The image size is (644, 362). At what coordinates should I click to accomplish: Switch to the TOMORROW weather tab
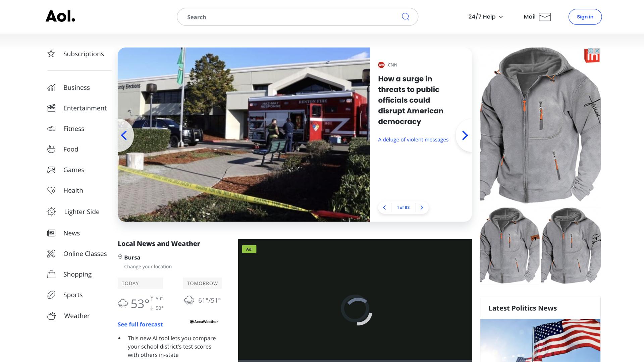[202, 283]
